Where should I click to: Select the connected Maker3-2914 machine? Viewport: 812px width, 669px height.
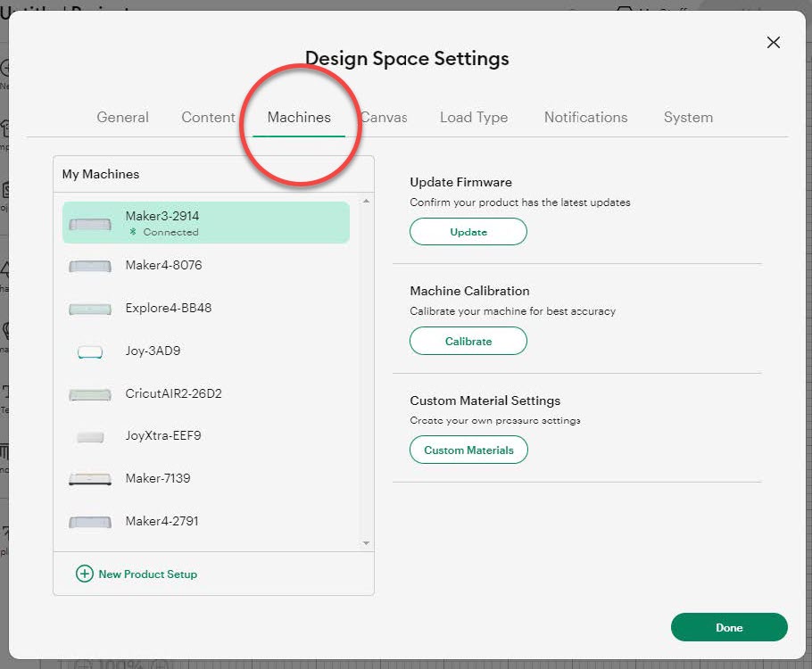[x=206, y=223]
